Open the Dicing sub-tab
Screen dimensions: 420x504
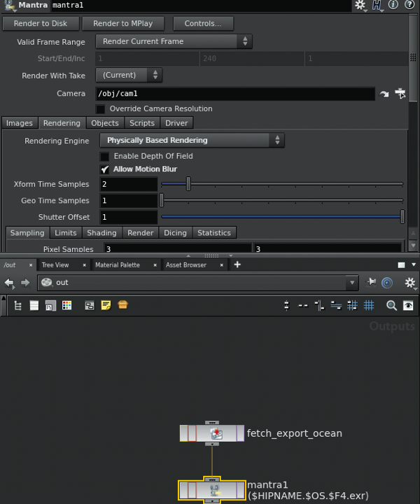pyautogui.click(x=175, y=232)
